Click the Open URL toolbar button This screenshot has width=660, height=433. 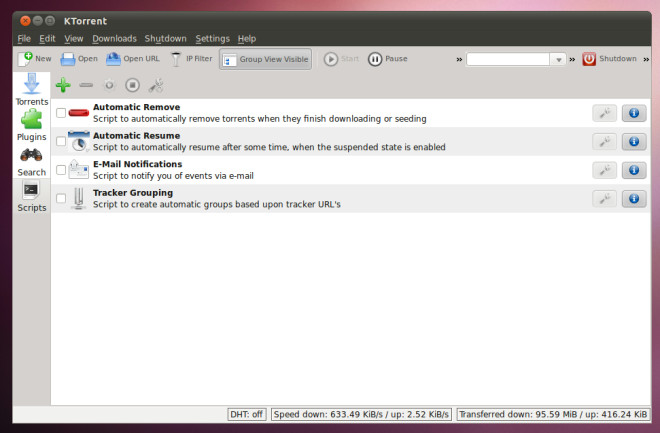click(x=133, y=59)
